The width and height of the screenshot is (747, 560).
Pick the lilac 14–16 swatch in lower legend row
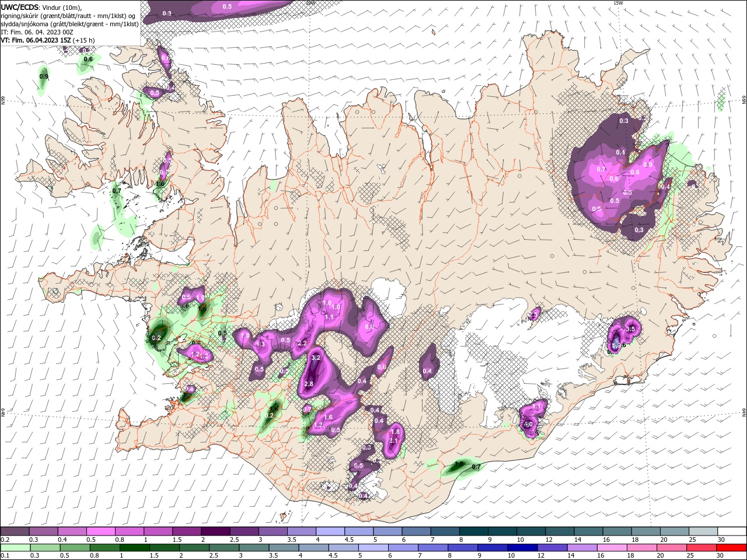click(x=582, y=548)
